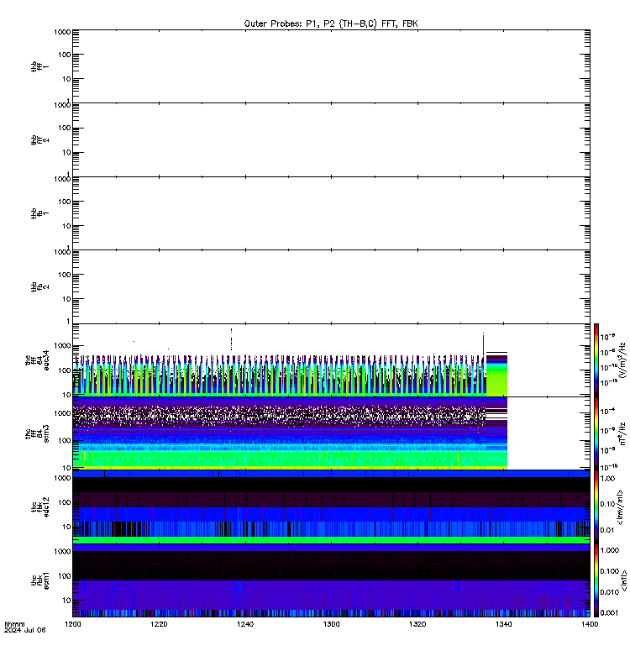The height and width of the screenshot is (672, 630).
Task: Click the "0.001" tick on scm1 color bar
Action: tap(610, 613)
